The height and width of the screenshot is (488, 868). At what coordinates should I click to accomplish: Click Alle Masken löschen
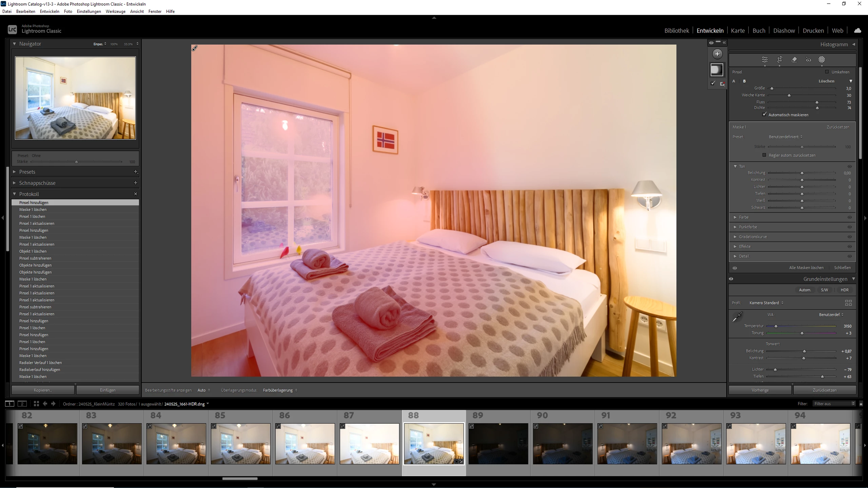coord(806,268)
